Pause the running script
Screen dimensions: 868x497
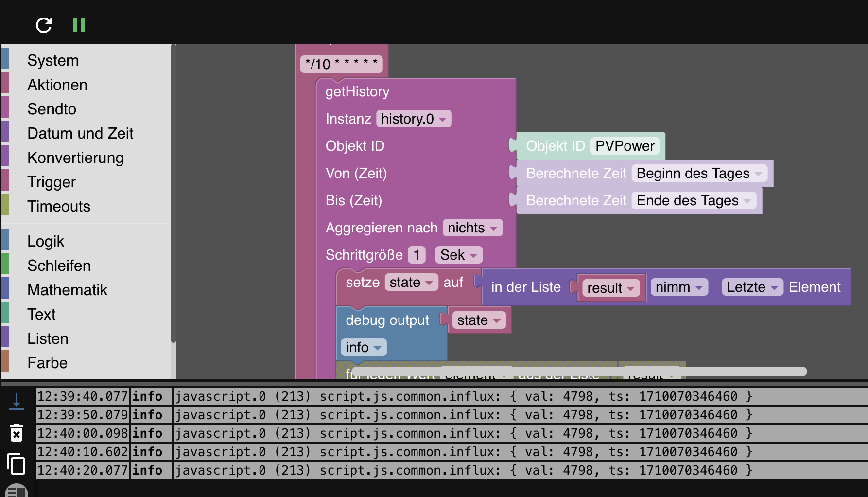coord(78,25)
